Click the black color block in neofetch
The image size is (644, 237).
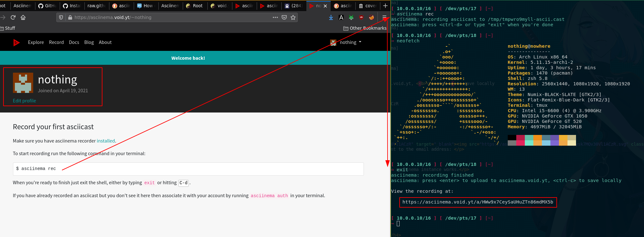pos(512,137)
